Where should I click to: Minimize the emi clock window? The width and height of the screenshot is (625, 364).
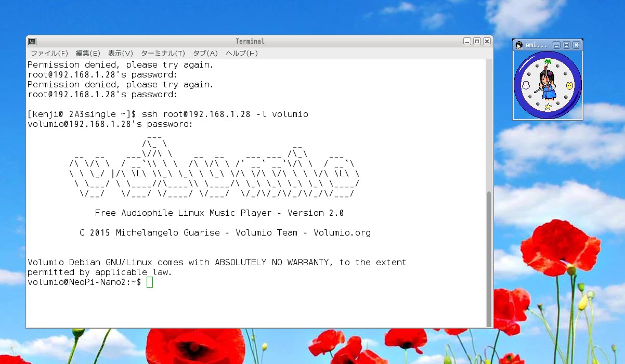(556, 45)
